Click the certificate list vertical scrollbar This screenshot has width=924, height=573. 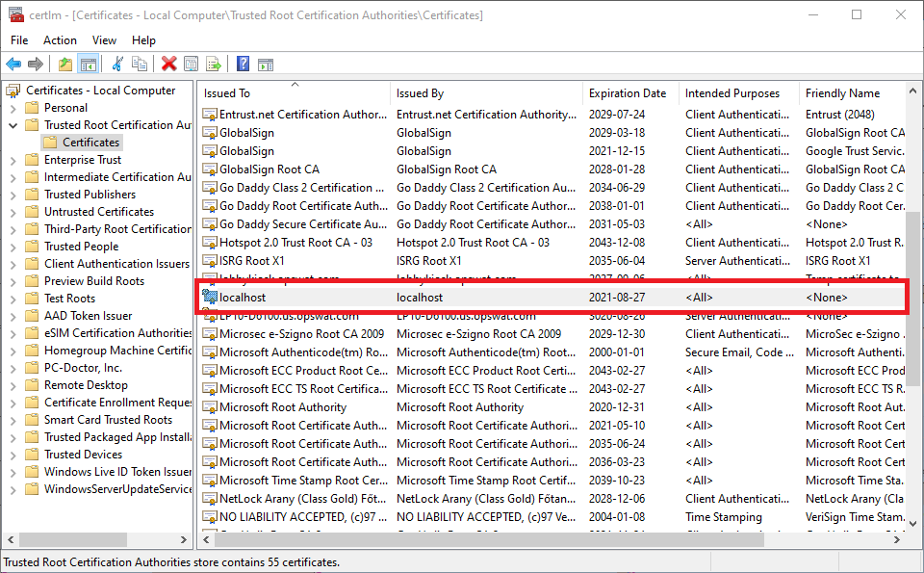tap(912, 298)
